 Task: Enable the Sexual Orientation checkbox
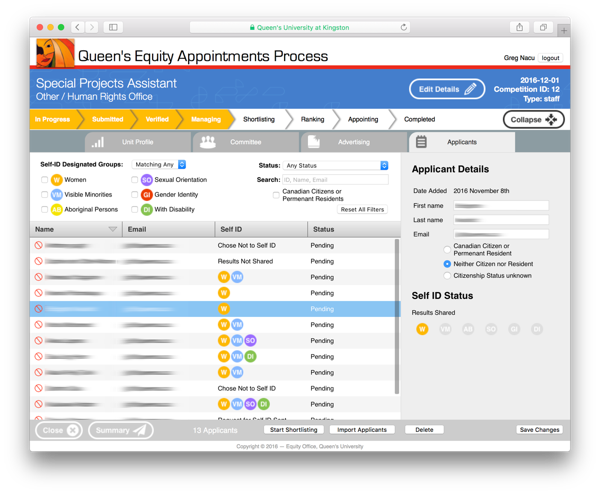134,179
